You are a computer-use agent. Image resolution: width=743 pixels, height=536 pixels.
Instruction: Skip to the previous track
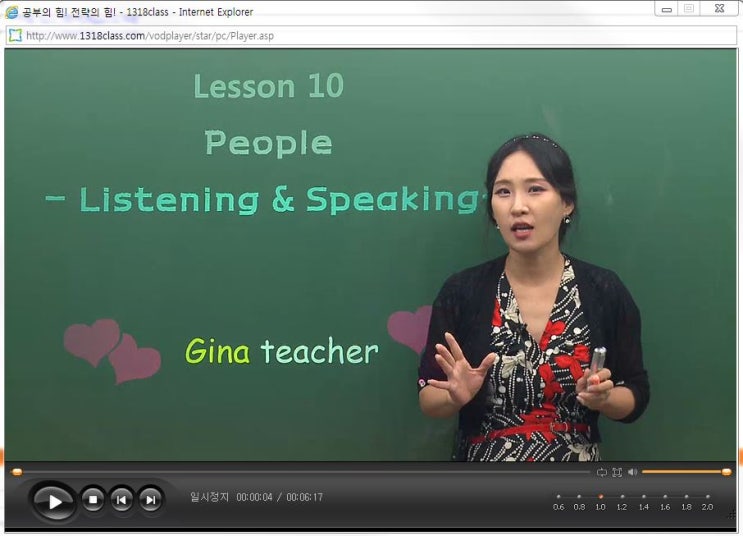point(121,500)
